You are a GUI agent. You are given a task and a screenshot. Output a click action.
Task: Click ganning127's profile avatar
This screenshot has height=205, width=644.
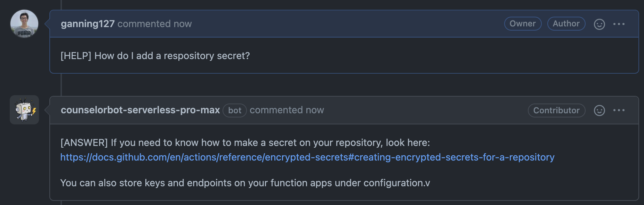(24, 24)
